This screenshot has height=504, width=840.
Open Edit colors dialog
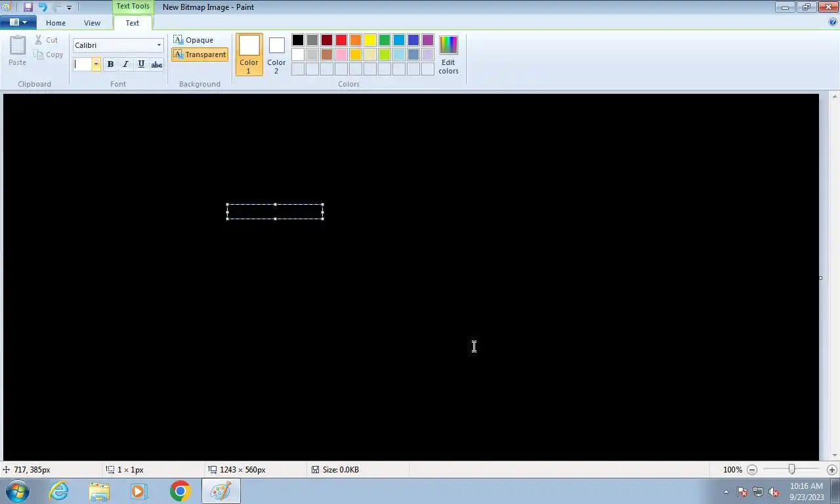(x=449, y=54)
